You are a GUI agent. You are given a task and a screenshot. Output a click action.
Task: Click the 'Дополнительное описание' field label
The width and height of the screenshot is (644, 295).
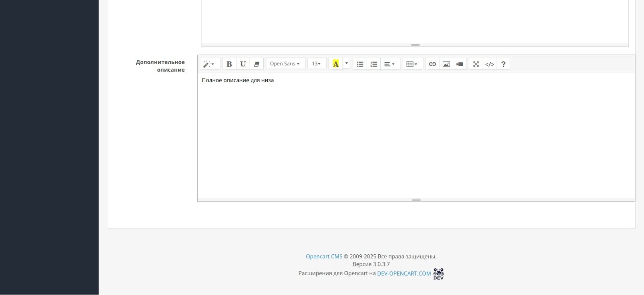160,66
